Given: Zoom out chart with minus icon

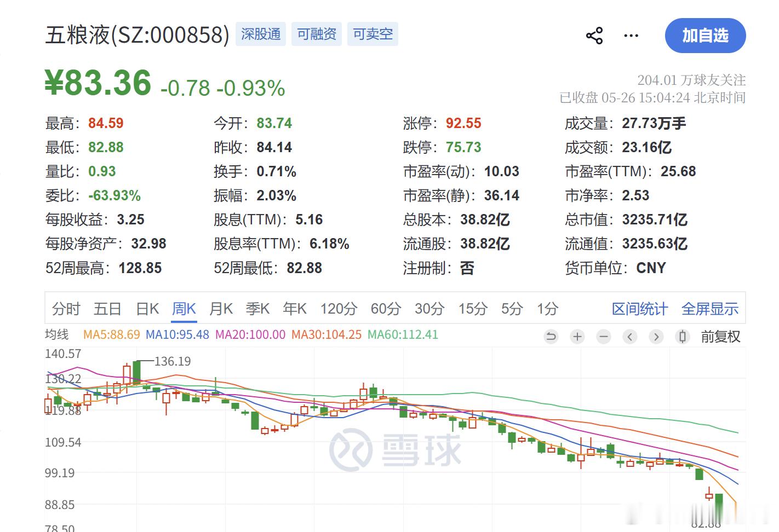Looking at the screenshot, I should pos(604,337).
